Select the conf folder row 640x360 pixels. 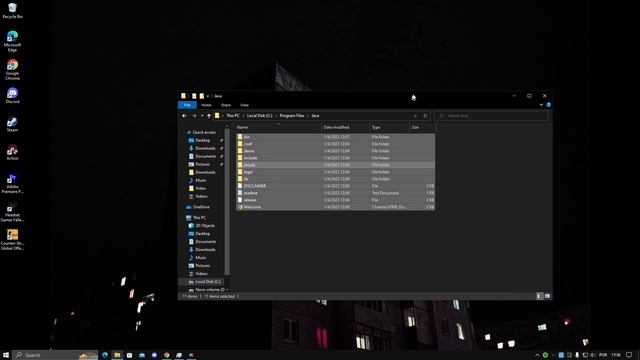335,144
